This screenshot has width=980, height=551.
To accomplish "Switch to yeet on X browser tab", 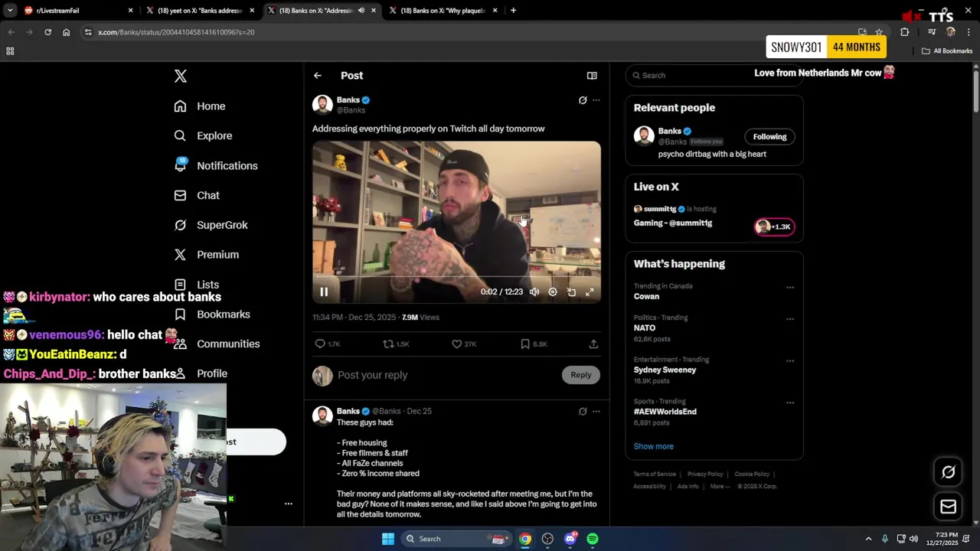I will click(x=200, y=11).
